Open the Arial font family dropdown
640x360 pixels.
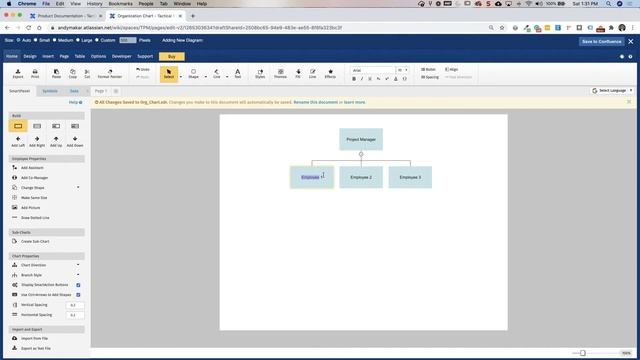(x=373, y=70)
